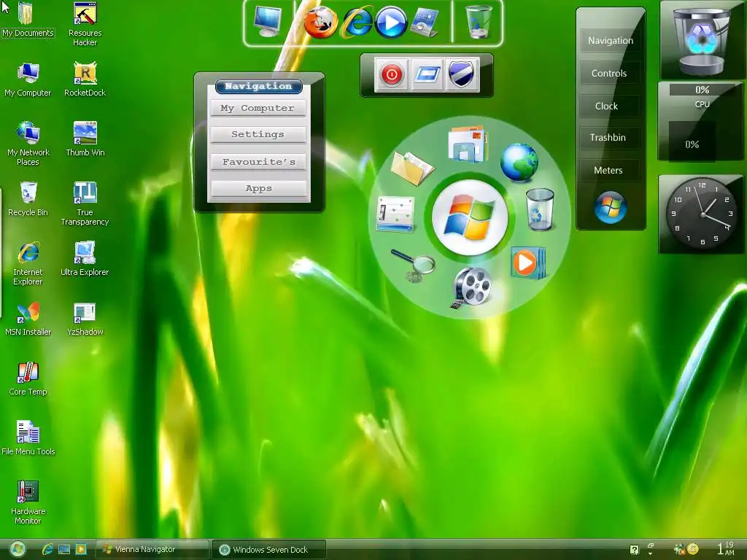This screenshot has height=560, width=747.
Task: Open yellow folder icon in circle dock
Action: click(412, 168)
